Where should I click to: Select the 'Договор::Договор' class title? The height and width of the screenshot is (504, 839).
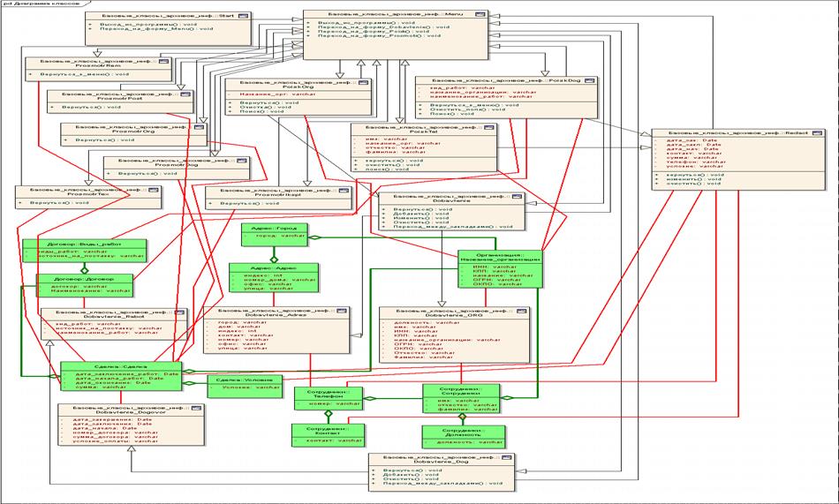click(x=84, y=279)
